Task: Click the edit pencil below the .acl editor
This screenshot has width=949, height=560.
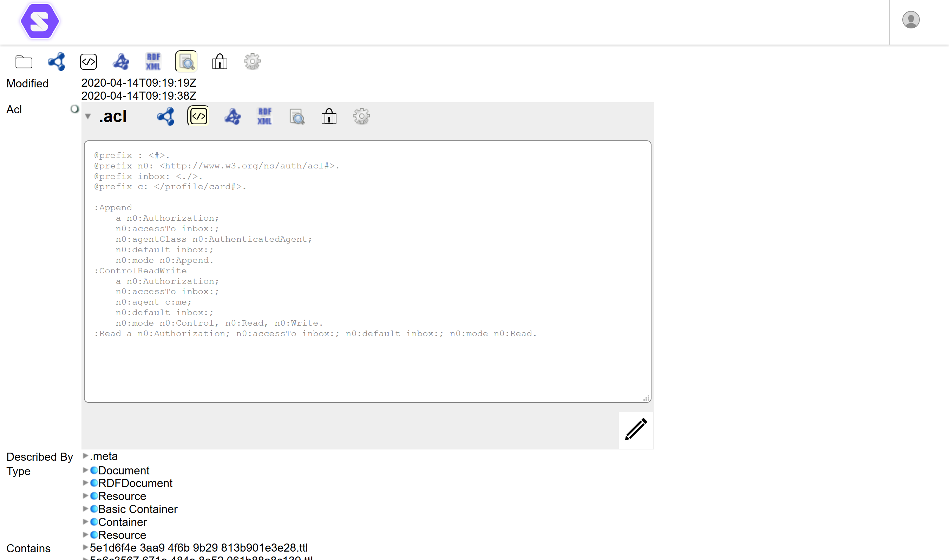Action: (x=636, y=430)
